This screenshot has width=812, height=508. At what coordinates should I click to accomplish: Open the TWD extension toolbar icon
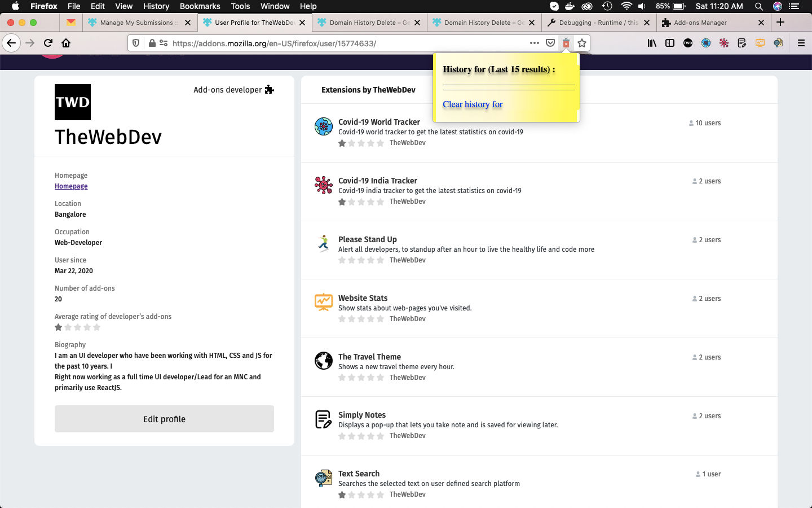coord(688,43)
